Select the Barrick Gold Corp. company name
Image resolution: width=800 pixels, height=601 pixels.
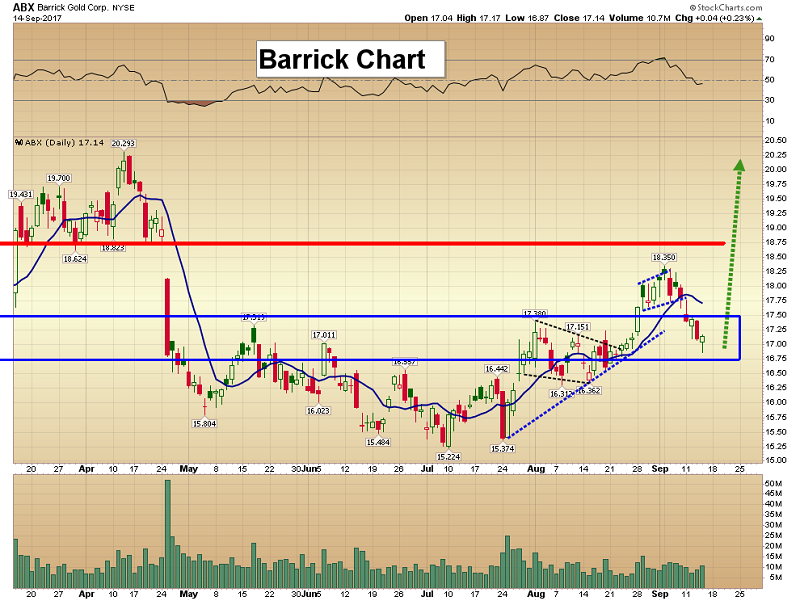[x=72, y=8]
